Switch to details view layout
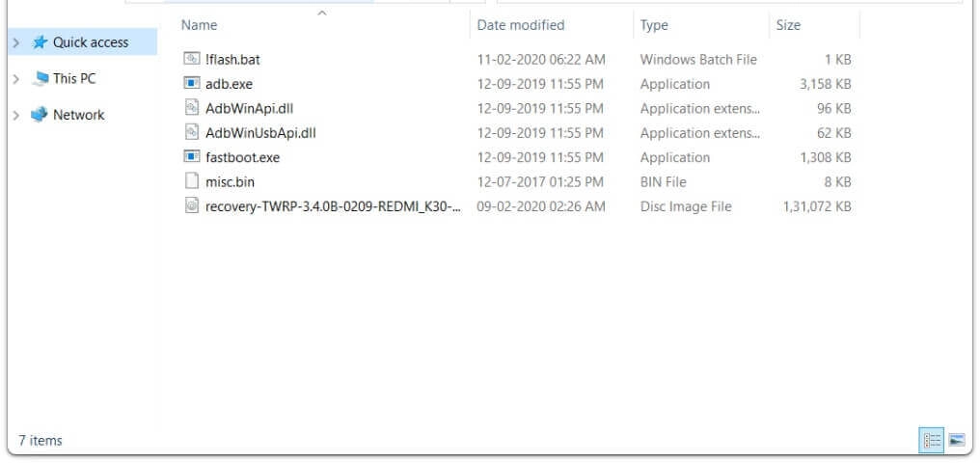 tap(933, 440)
